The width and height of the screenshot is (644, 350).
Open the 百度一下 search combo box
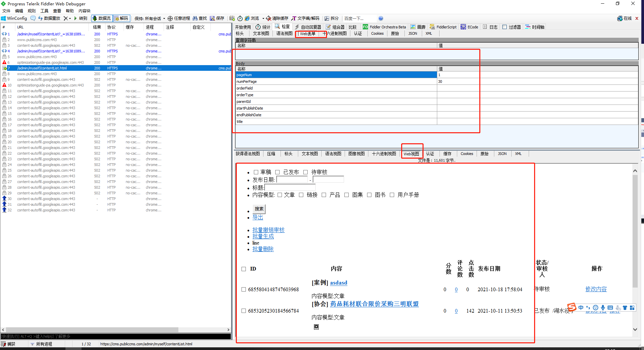[360, 18]
